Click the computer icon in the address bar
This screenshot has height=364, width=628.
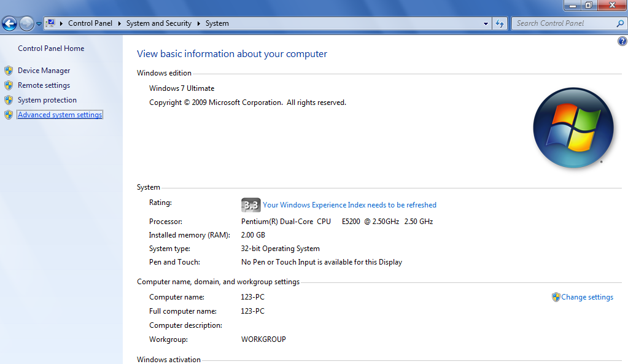(50, 23)
